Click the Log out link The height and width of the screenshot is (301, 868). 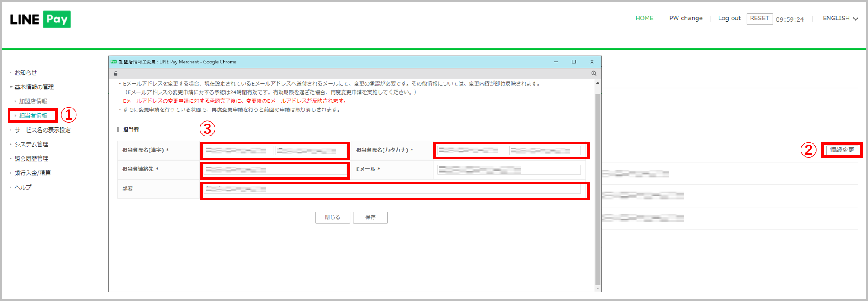pyautogui.click(x=729, y=18)
